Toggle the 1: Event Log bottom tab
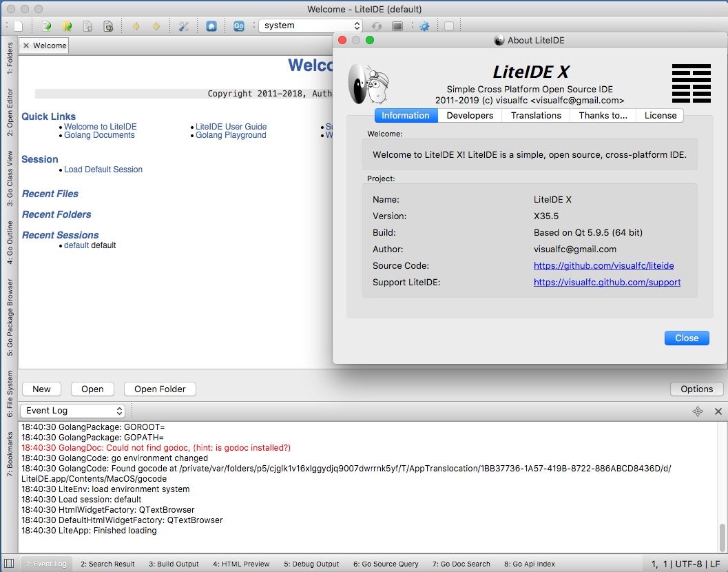The image size is (728, 572). (46, 564)
